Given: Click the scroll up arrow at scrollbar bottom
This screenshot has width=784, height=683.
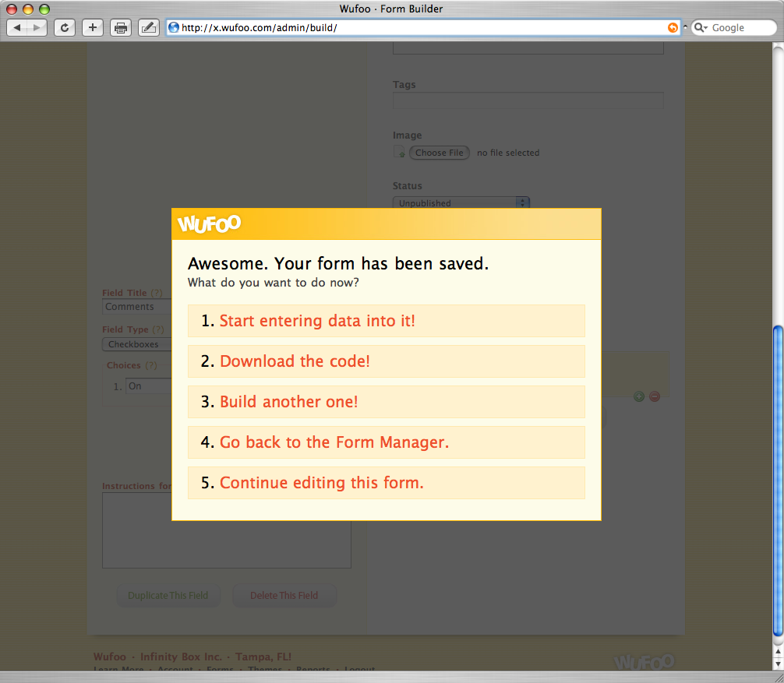Looking at the screenshot, I should (778, 652).
